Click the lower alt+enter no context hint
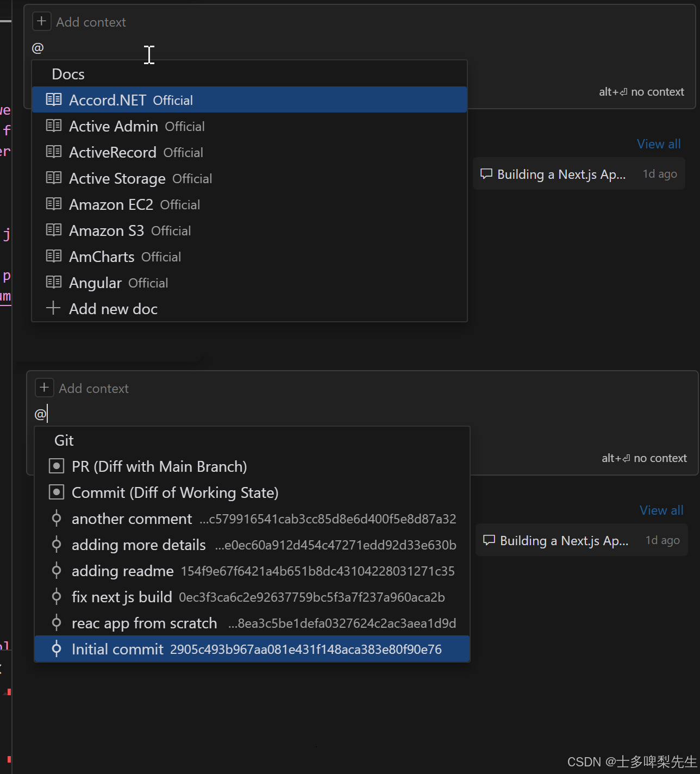 click(644, 458)
